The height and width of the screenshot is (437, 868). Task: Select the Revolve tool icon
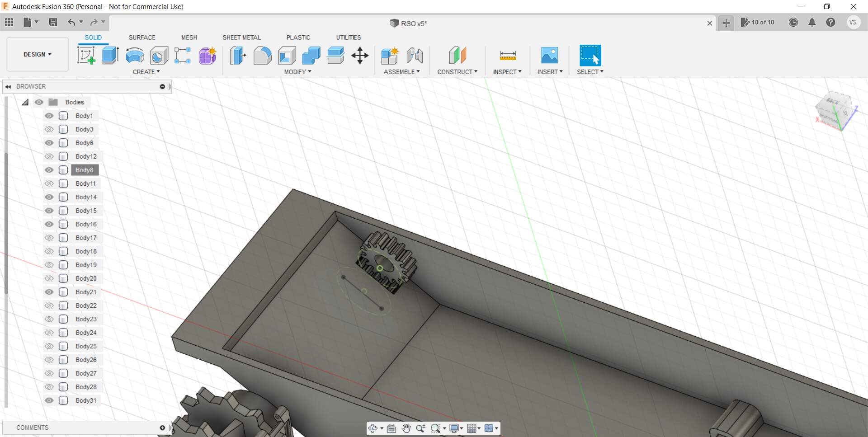(135, 56)
